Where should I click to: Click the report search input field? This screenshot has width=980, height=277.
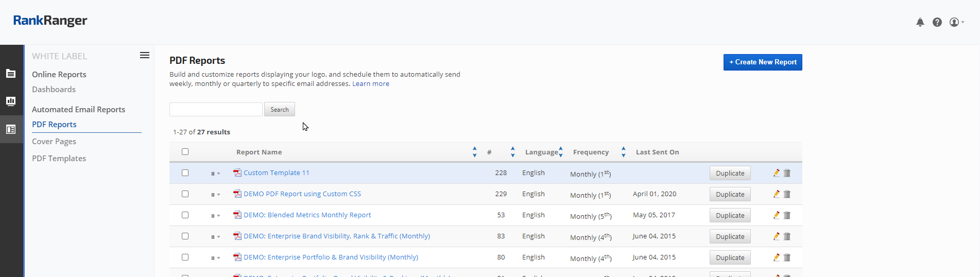tap(216, 109)
